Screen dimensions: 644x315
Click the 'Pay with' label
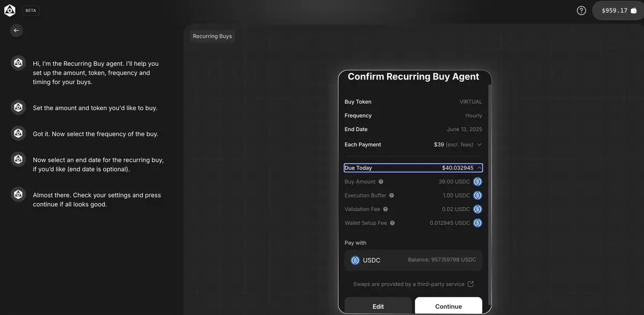pos(355,243)
